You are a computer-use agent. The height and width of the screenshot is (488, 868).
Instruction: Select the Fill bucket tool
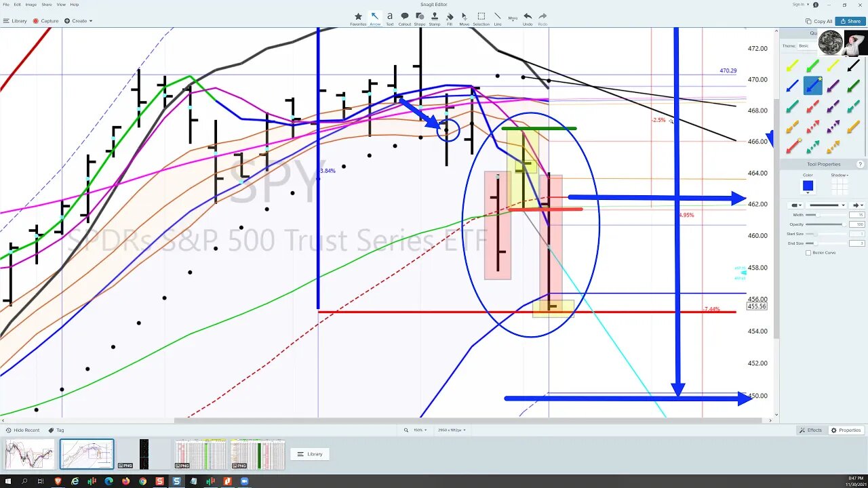click(450, 18)
